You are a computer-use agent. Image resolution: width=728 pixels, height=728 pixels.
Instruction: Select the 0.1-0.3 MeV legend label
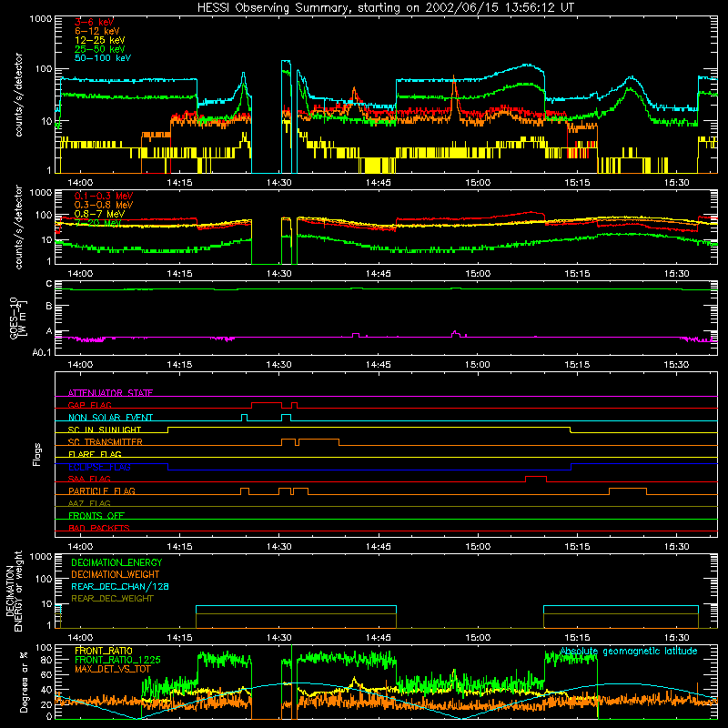pyautogui.click(x=104, y=196)
